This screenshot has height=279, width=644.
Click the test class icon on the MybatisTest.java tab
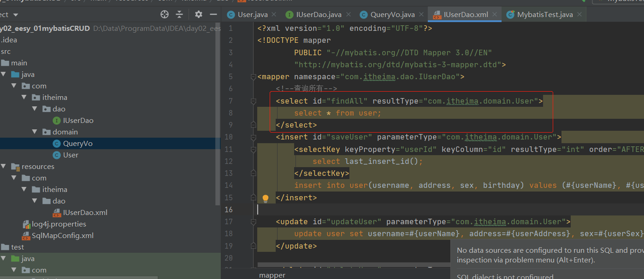pos(510,15)
